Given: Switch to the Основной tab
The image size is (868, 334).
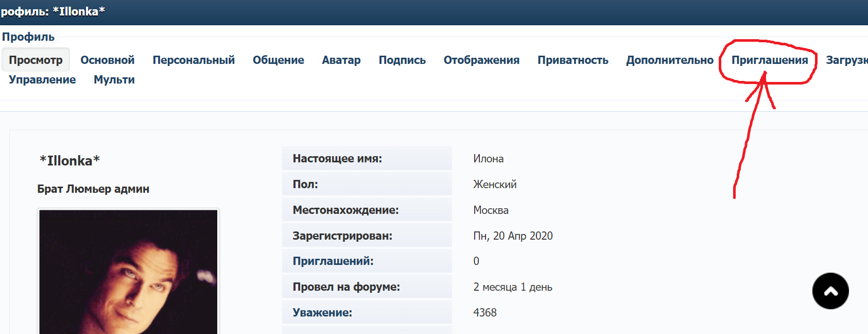Looking at the screenshot, I should point(107,60).
